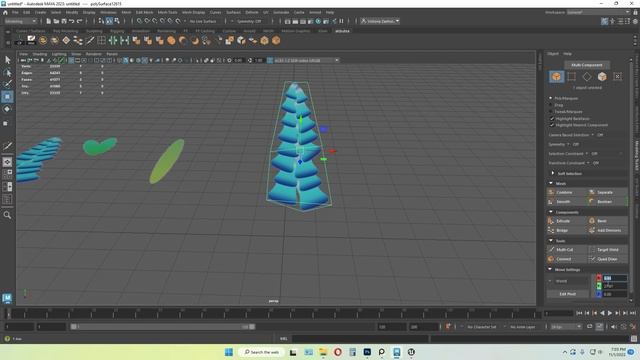Switch to Vertex selection mode in toolkit

[571, 76]
